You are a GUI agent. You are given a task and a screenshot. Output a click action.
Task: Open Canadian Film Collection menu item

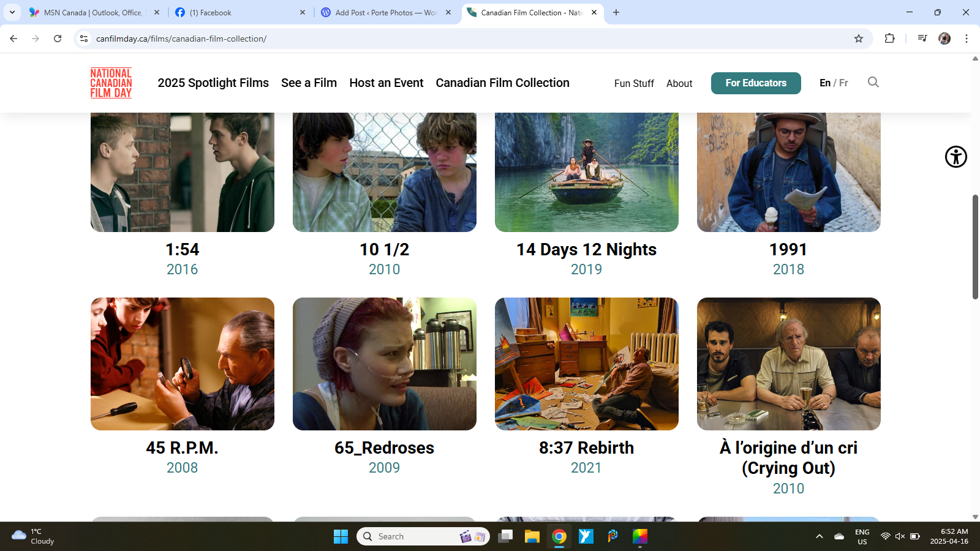(502, 83)
